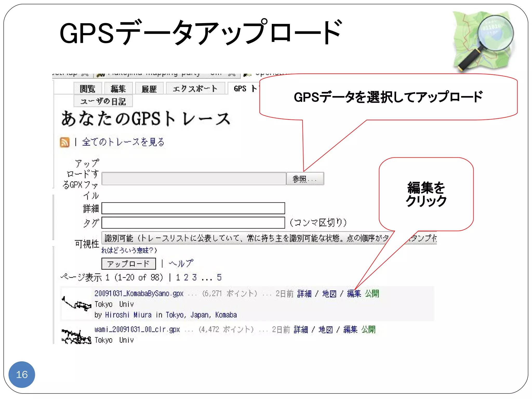The width and height of the screenshot is (532, 399).
Task: Open 地図 for KomabaBySano trace
Action: click(x=329, y=294)
